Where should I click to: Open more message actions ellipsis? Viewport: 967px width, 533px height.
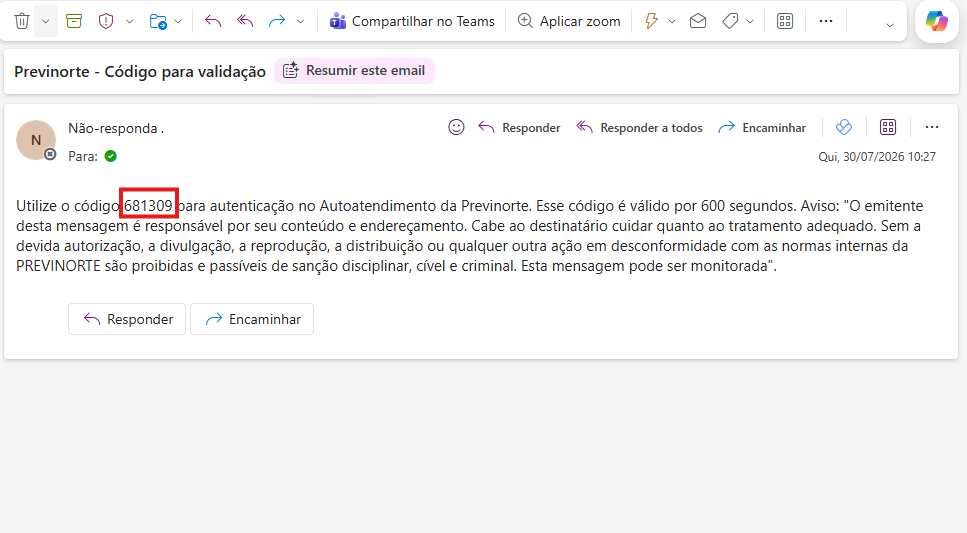tap(932, 127)
